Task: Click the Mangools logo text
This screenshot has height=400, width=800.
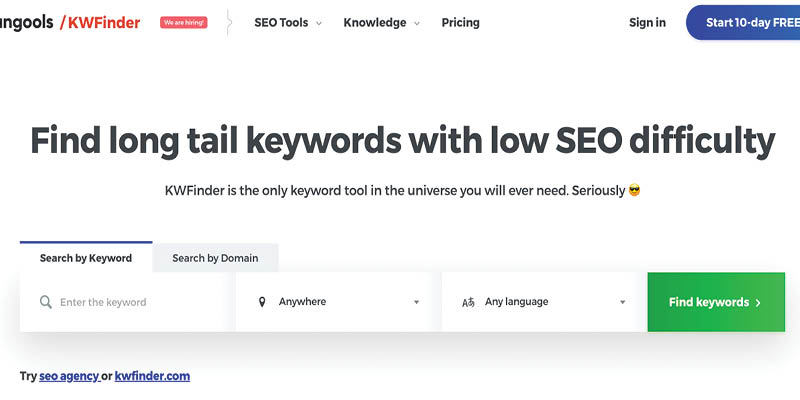Action: pyautogui.click(x=27, y=22)
